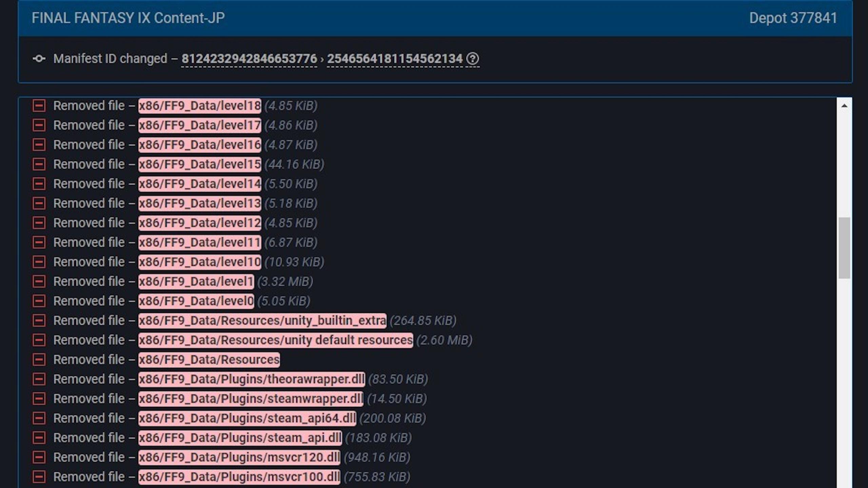Click the removed icon for level18 row
Viewport: 868px width, 488px height.
click(x=39, y=106)
